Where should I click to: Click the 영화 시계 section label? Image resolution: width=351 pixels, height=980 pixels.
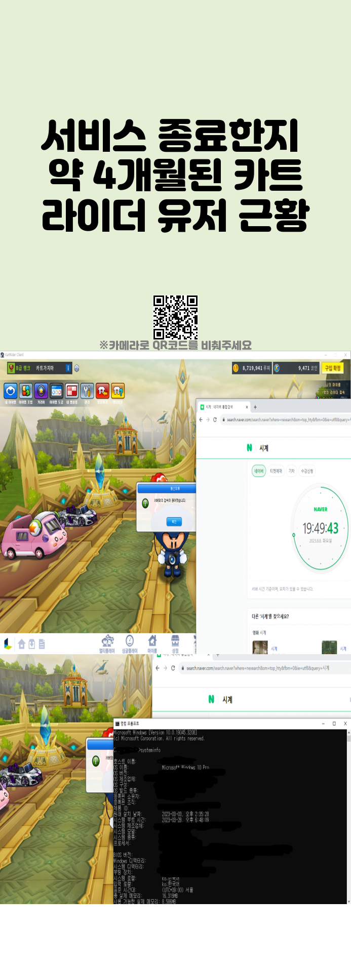click(259, 632)
